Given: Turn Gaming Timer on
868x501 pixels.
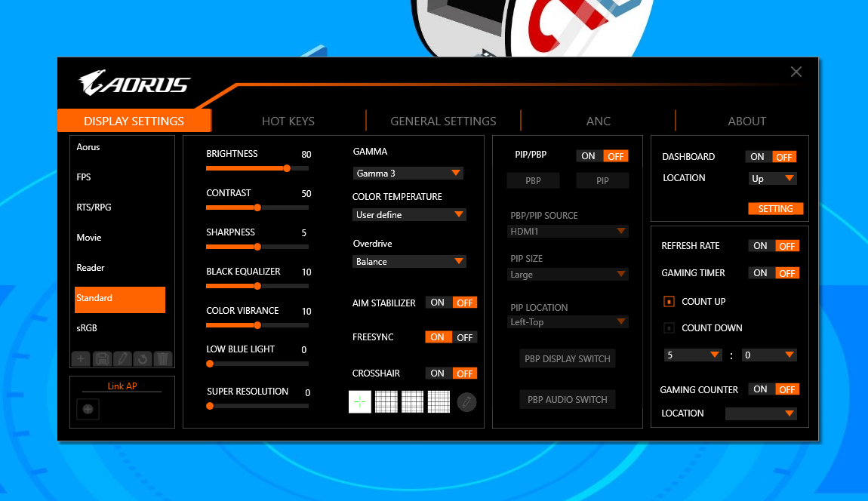Looking at the screenshot, I should pyautogui.click(x=761, y=273).
